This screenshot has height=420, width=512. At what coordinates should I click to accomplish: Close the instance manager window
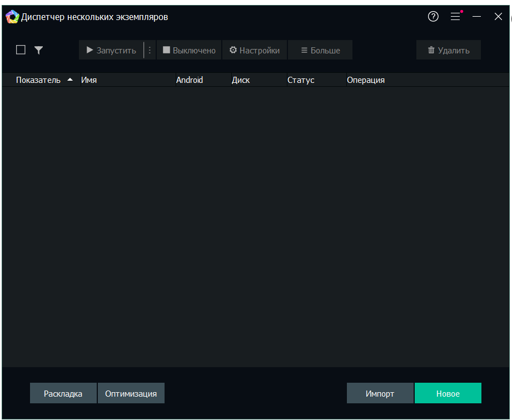[x=498, y=16]
